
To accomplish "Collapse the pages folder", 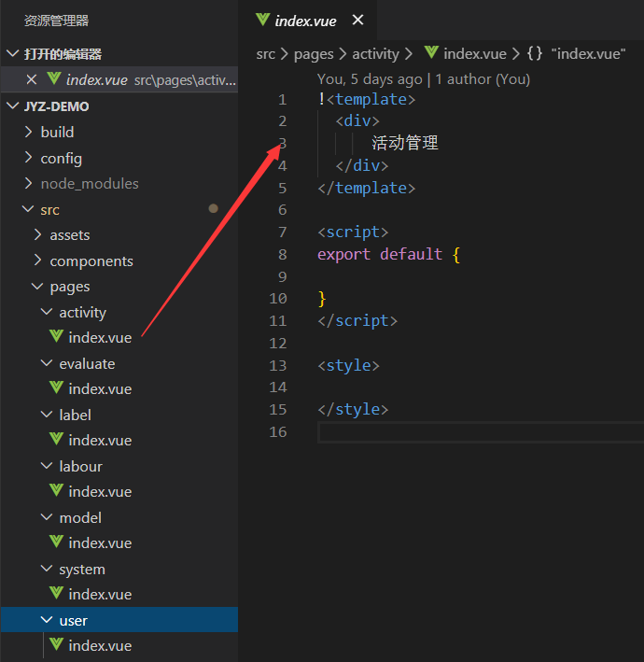I will [x=37, y=287].
